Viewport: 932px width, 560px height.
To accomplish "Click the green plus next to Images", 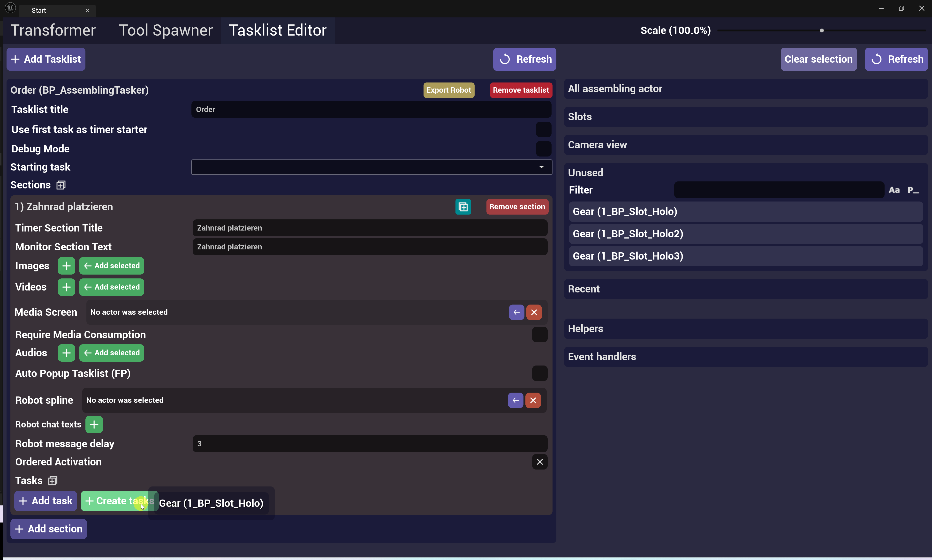I will [67, 266].
